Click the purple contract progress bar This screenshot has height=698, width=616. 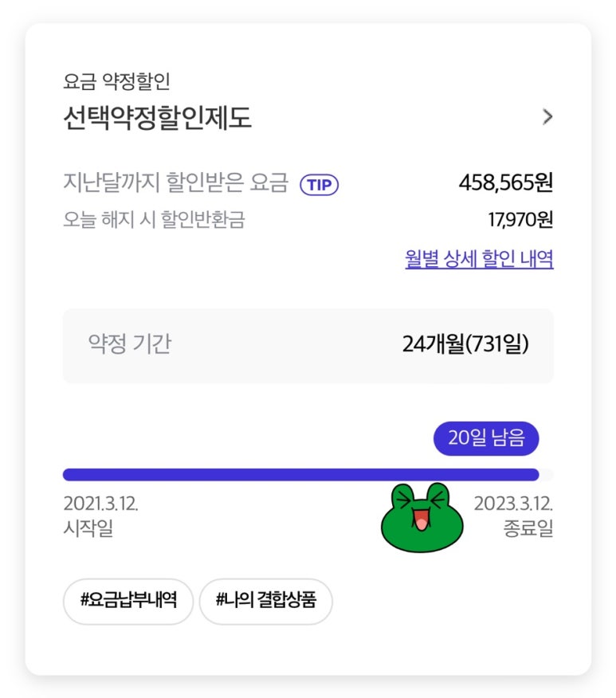[301, 475]
